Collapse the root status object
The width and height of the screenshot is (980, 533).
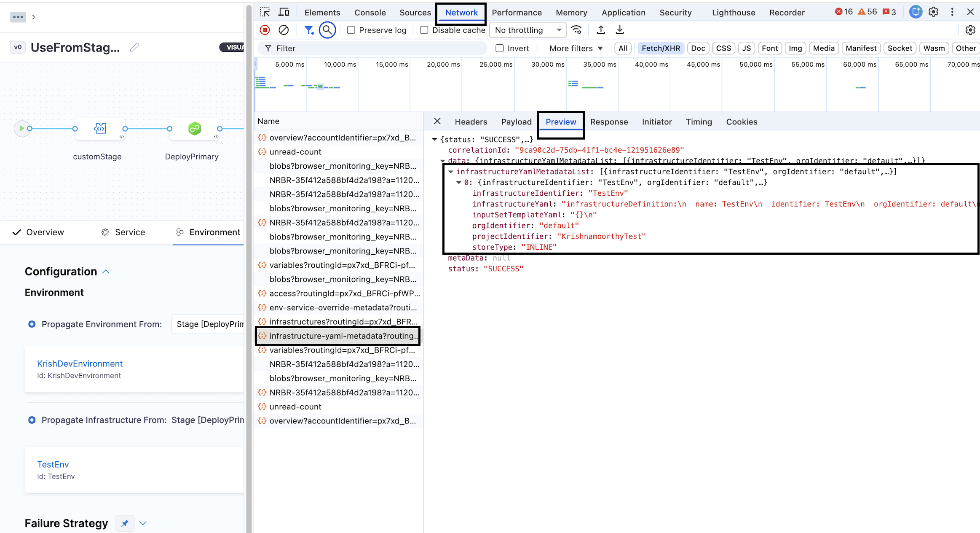434,139
